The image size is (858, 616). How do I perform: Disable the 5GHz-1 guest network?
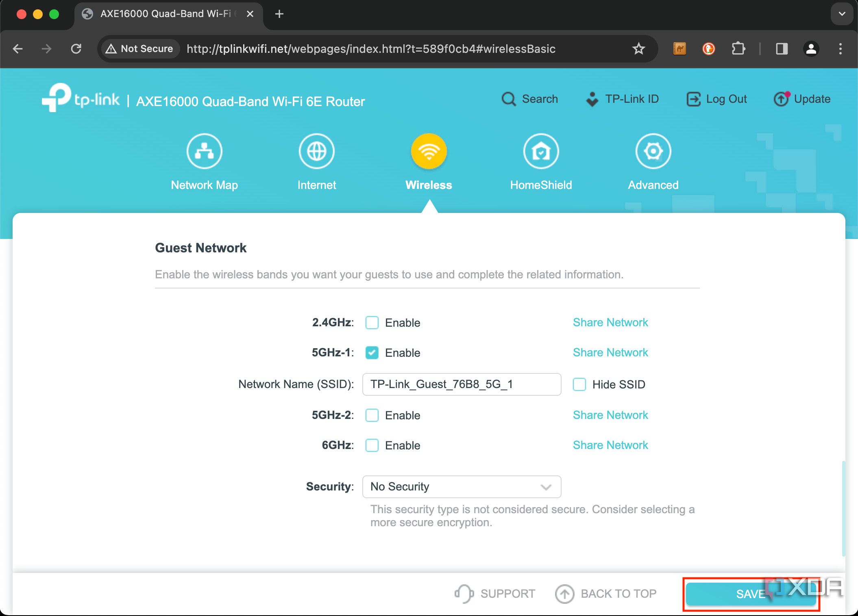tap(371, 353)
